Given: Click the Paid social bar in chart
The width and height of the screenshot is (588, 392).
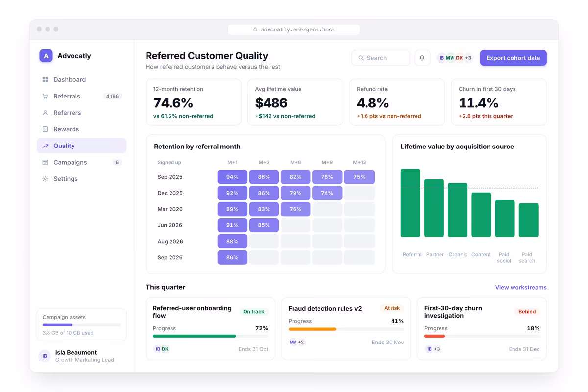Looking at the screenshot, I should pyautogui.click(x=505, y=219).
